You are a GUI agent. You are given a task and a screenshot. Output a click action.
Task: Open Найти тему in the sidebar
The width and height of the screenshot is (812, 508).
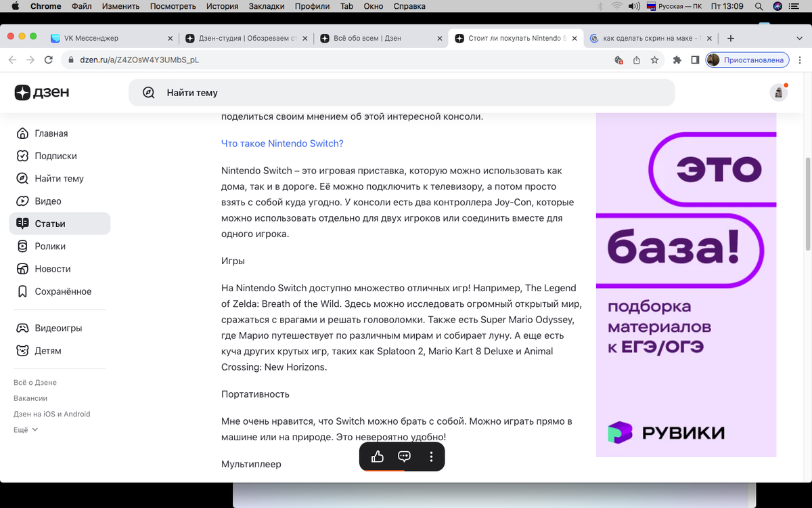tap(60, 179)
